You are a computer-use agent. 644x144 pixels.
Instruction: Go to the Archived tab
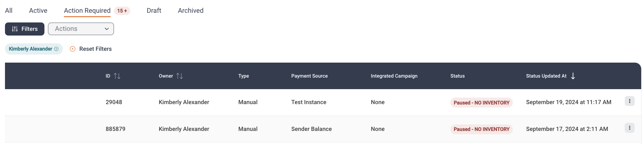[191, 11]
